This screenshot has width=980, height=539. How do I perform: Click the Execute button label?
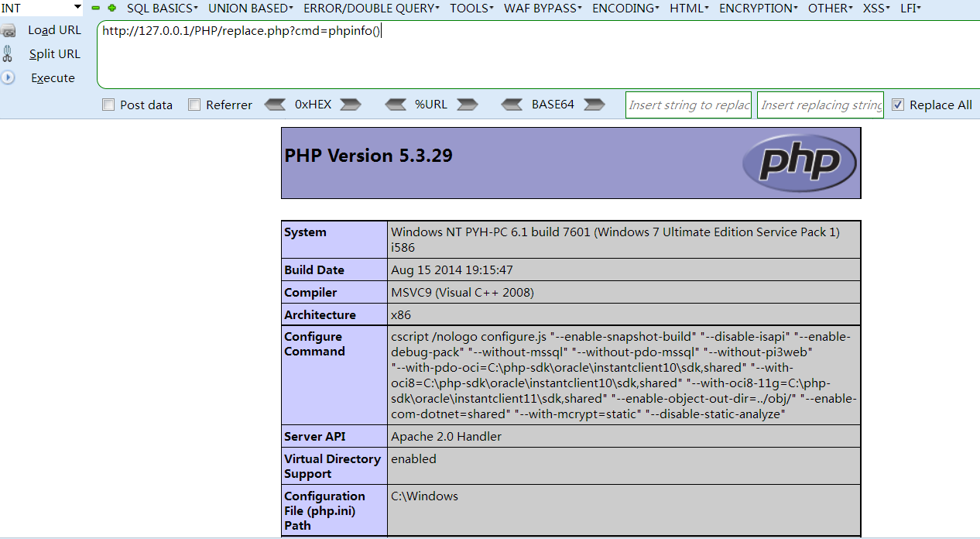53,78
